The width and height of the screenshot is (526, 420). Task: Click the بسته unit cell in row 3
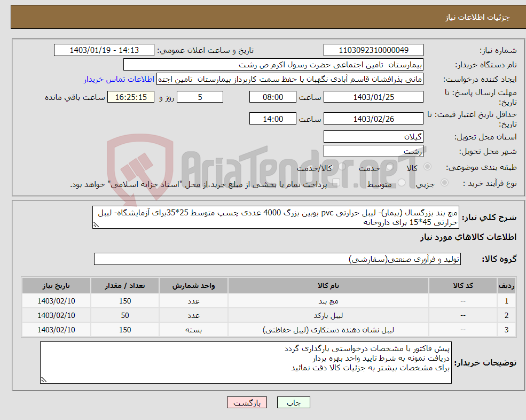tap(193, 330)
